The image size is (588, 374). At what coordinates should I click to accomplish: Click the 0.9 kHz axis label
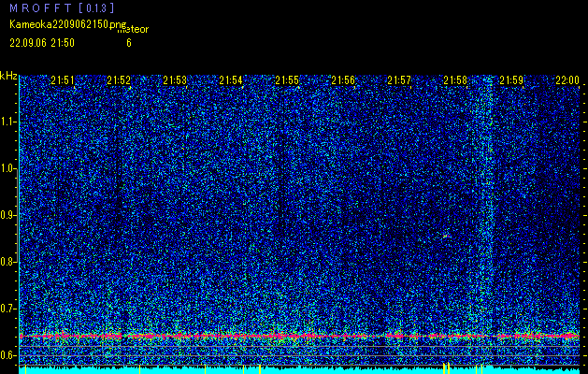tap(7, 215)
